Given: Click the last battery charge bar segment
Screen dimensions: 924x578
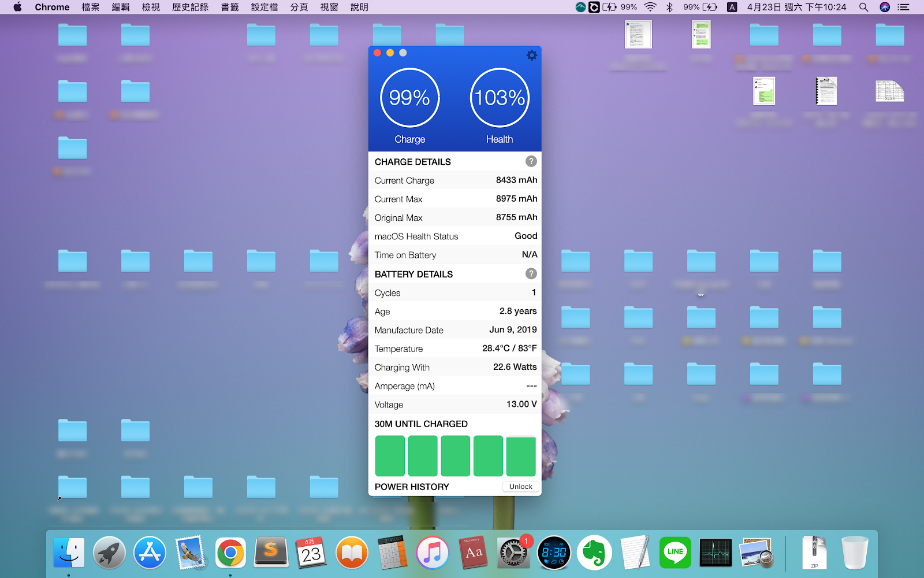Looking at the screenshot, I should coord(521,456).
